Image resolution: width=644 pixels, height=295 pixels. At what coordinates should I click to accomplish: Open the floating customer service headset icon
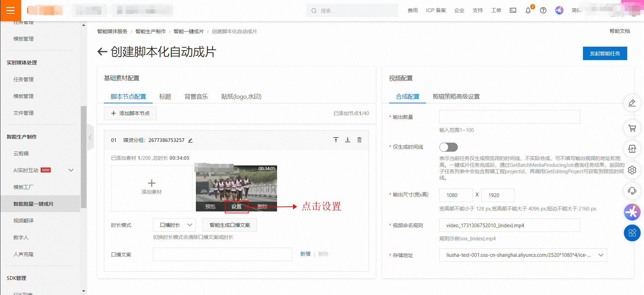click(632, 191)
